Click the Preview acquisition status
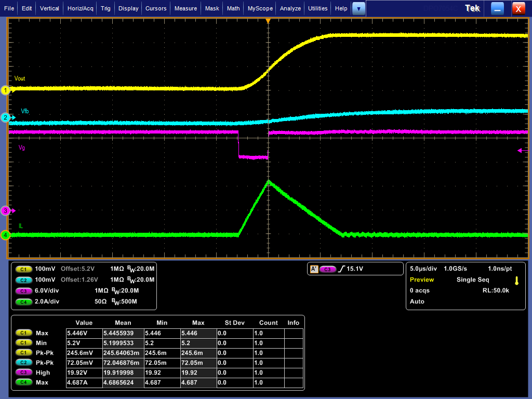Viewport: 532px width, 399px height. pos(422,280)
